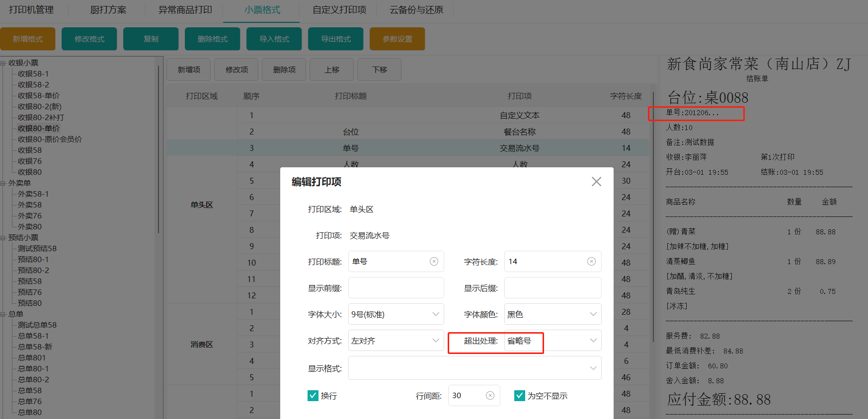Click the 新增项 button

click(x=189, y=70)
